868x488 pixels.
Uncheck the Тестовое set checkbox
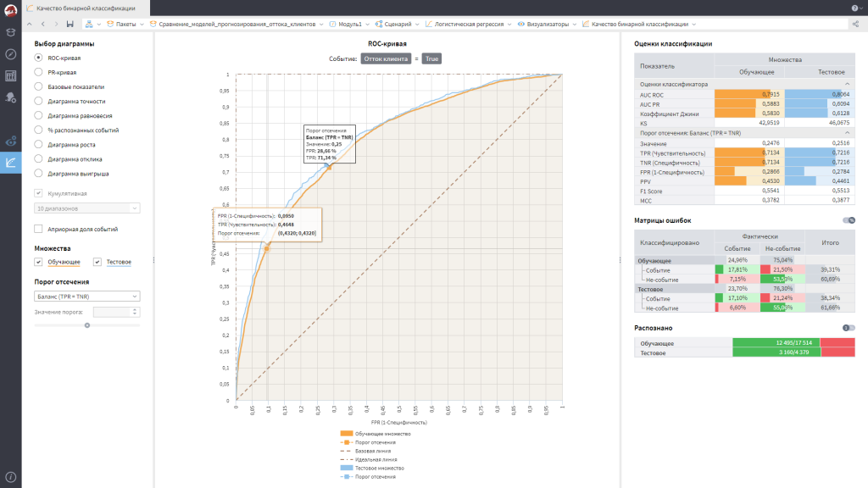click(x=97, y=262)
